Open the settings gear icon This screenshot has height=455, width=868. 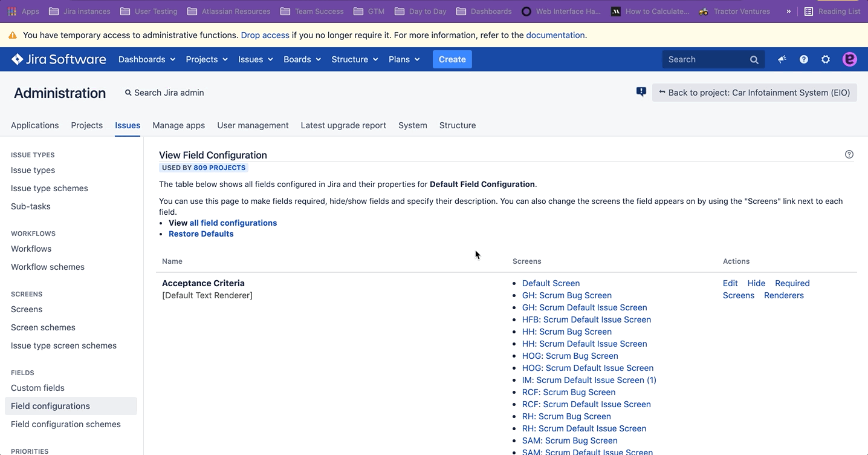(x=826, y=59)
